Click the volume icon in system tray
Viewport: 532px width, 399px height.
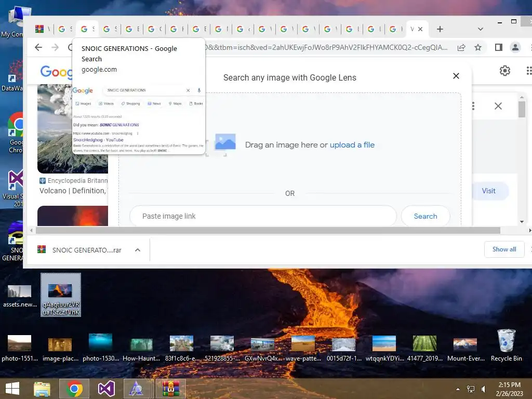[x=484, y=389]
